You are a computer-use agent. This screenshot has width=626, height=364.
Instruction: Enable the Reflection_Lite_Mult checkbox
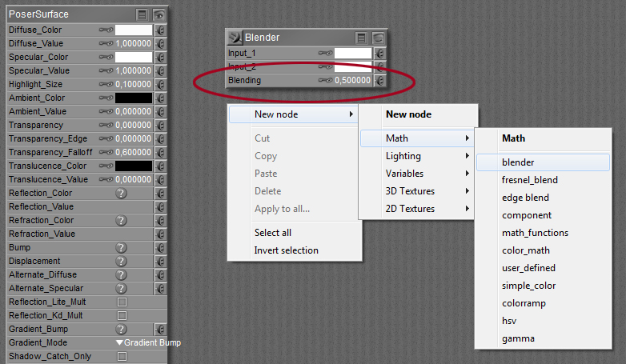122,302
